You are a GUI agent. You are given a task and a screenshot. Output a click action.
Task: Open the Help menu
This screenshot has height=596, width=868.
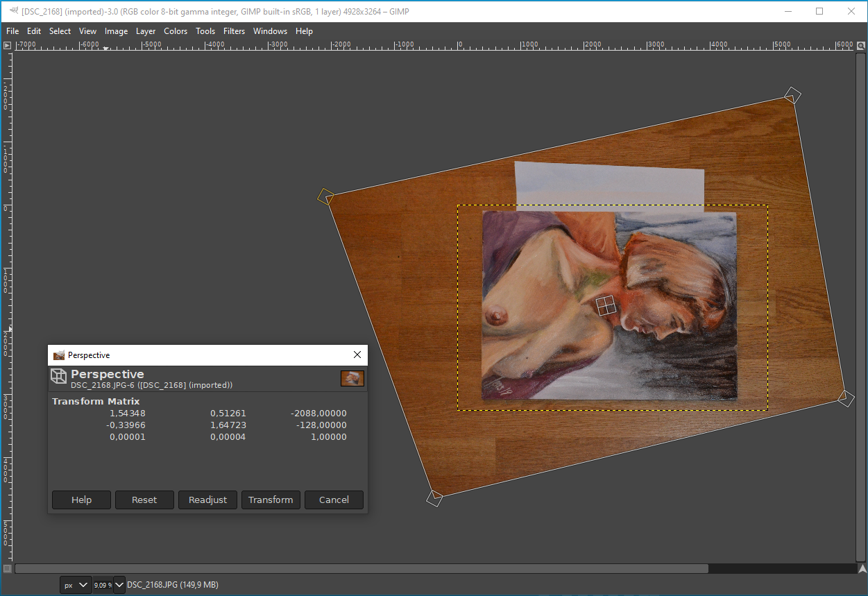click(304, 31)
